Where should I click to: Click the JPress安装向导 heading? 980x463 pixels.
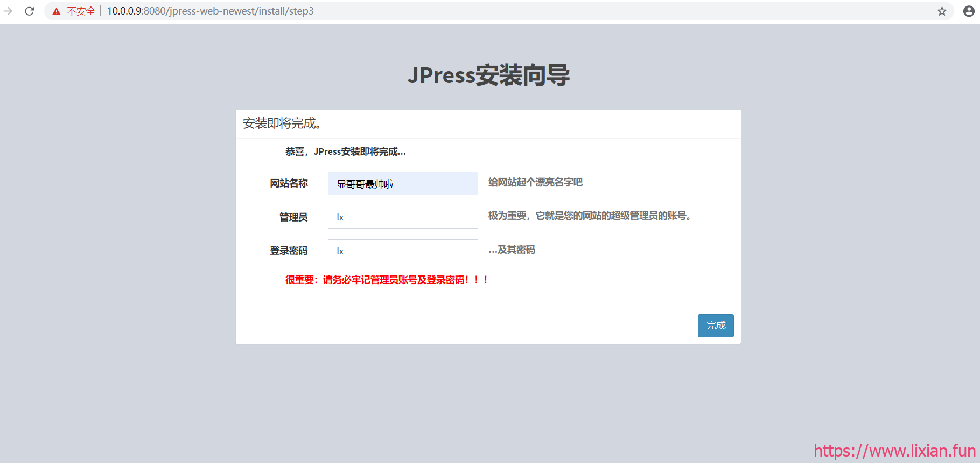pos(488,75)
